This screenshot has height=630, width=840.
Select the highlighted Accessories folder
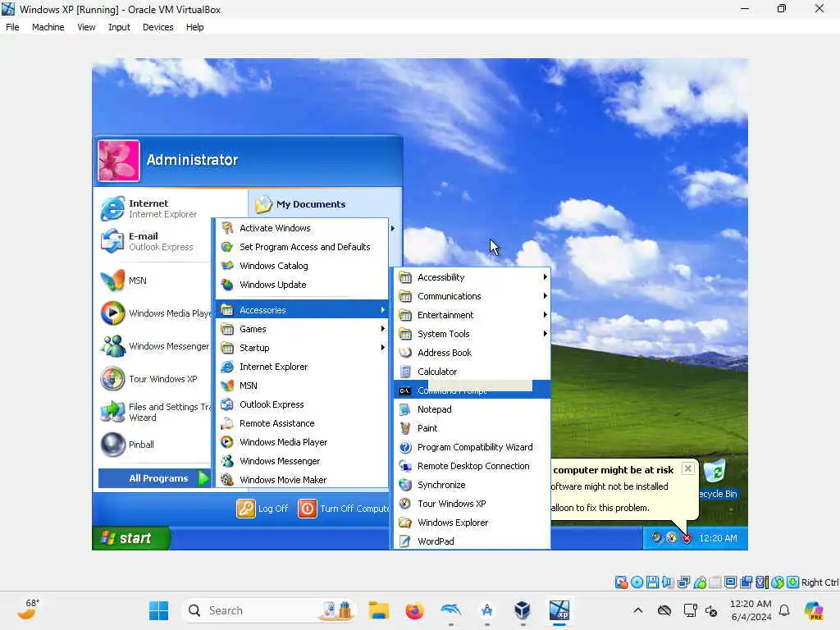click(302, 309)
